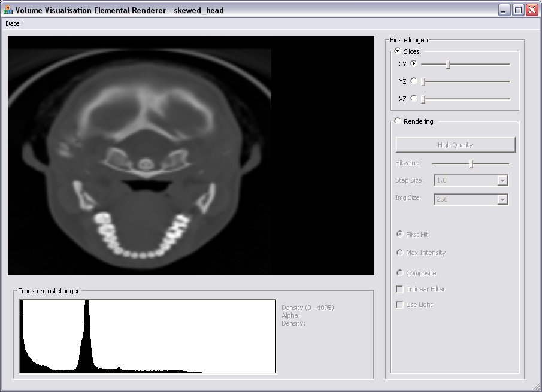Click the XY slice slider handle

[448, 64]
